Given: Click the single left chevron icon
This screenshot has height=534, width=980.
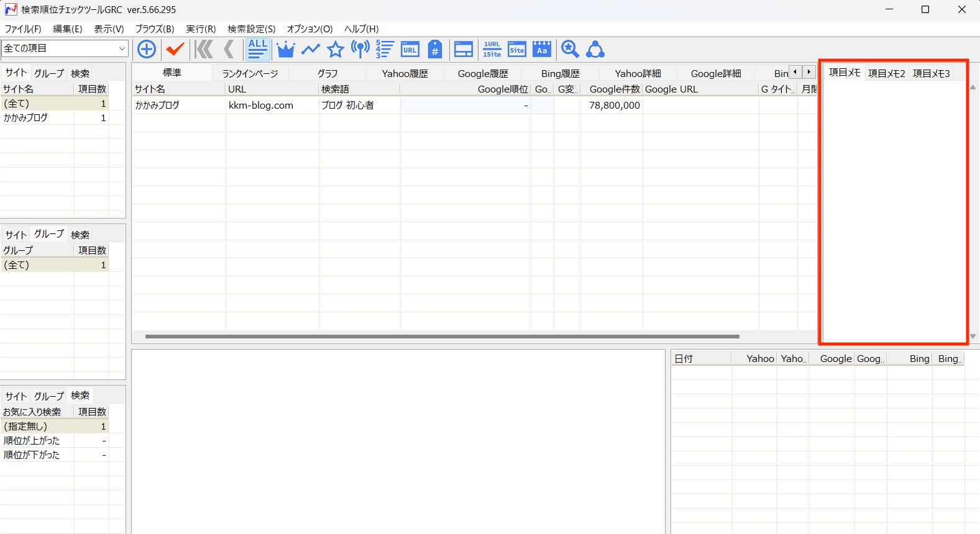Looking at the screenshot, I should [229, 49].
